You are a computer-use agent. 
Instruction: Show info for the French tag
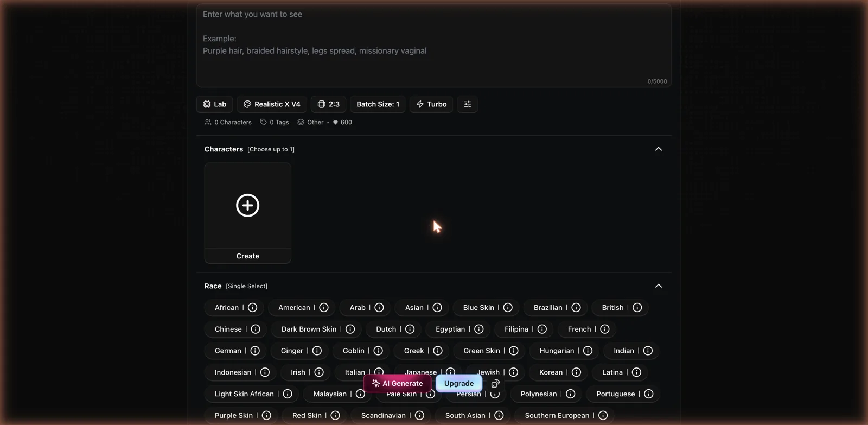coord(605,329)
